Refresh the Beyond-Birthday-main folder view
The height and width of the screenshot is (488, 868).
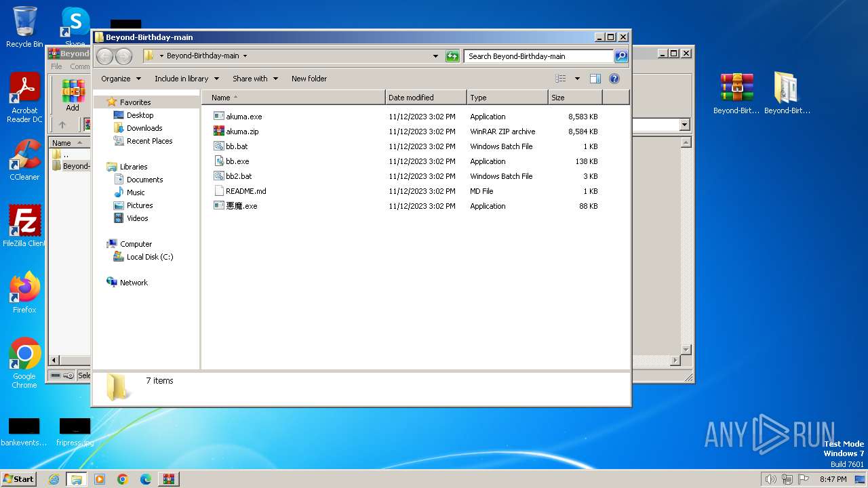(452, 56)
